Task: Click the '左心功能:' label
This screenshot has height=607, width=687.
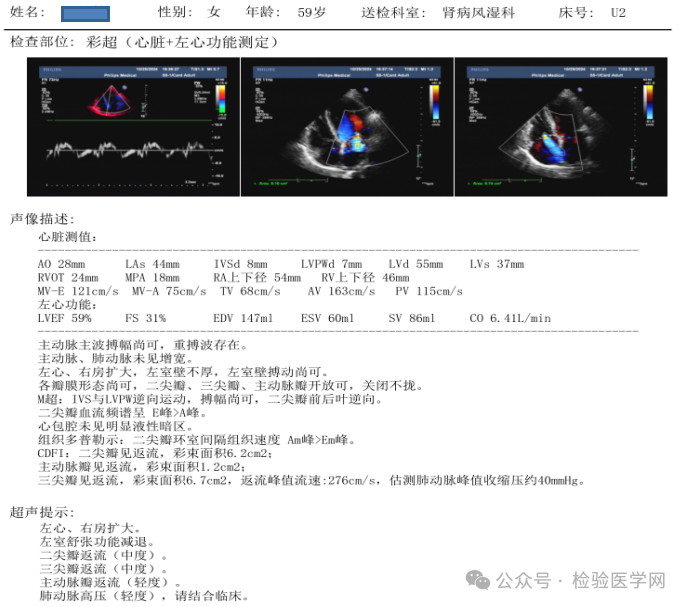Action: [x=68, y=305]
